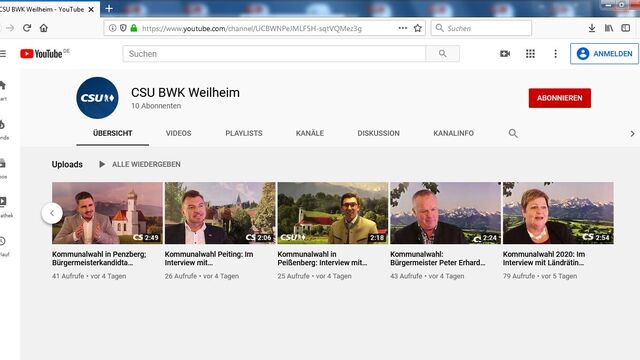Open the Landrätin interview thumbnail
The image size is (640, 360).
pyautogui.click(x=558, y=213)
